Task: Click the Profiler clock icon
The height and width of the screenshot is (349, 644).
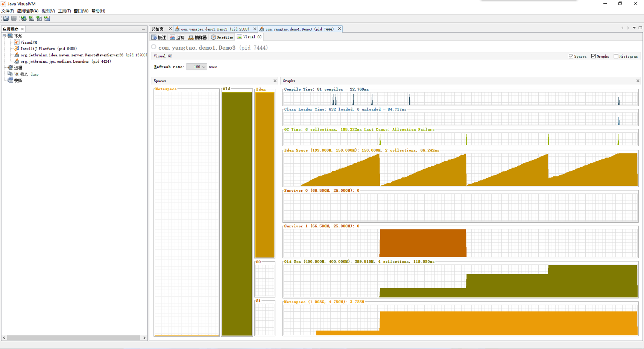Action: coord(214,37)
